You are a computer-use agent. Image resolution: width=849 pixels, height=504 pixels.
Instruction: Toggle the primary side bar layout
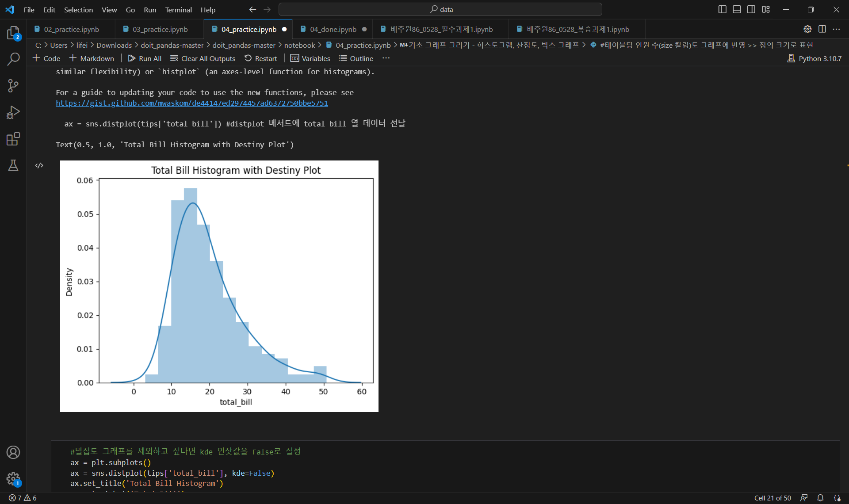tap(722, 9)
